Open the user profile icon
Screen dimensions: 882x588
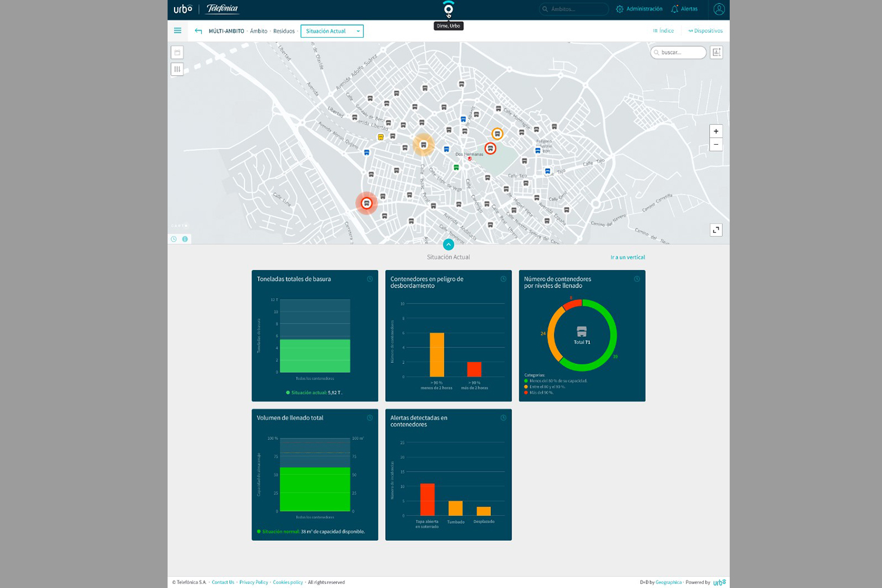[719, 9]
